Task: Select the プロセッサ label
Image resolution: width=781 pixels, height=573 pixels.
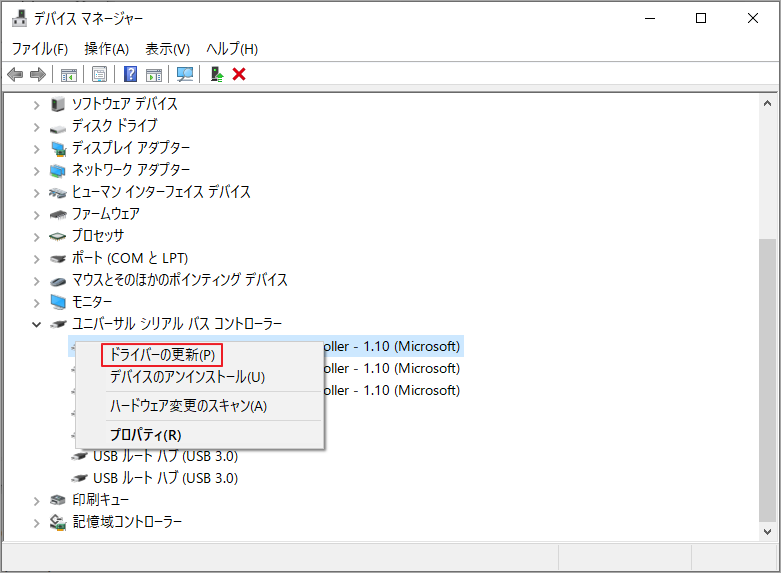Action: tap(98, 235)
